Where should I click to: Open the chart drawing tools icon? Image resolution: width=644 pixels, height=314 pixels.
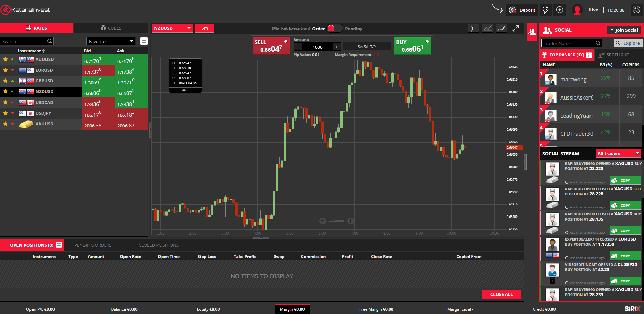coord(501,28)
